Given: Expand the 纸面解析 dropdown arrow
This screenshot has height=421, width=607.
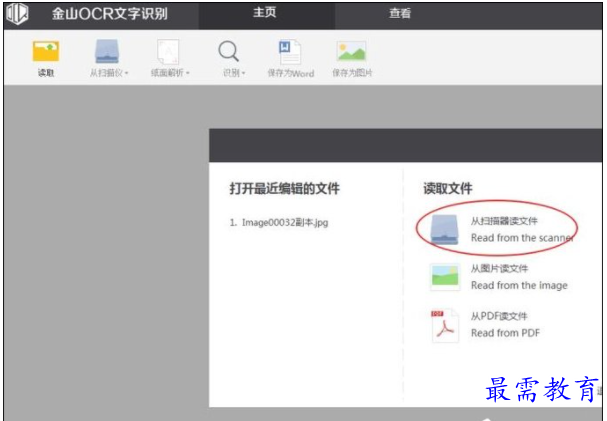Looking at the screenshot, I should pyautogui.click(x=188, y=73).
